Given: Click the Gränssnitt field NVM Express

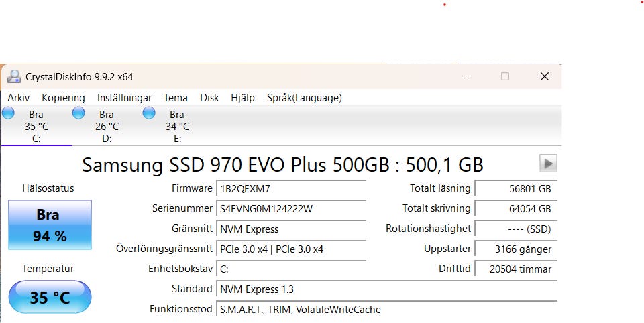Looking at the screenshot, I should click(x=291, y=229).
